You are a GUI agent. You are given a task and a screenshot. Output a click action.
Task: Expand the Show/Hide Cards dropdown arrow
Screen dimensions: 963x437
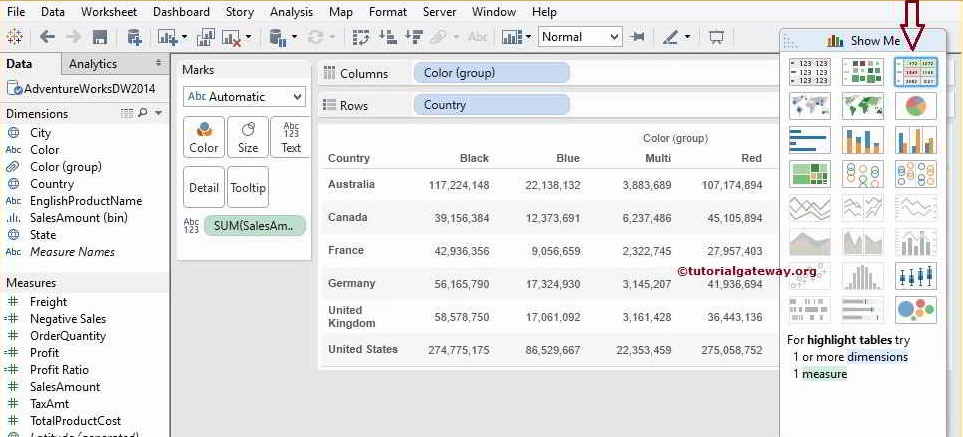tap(528, 37)
